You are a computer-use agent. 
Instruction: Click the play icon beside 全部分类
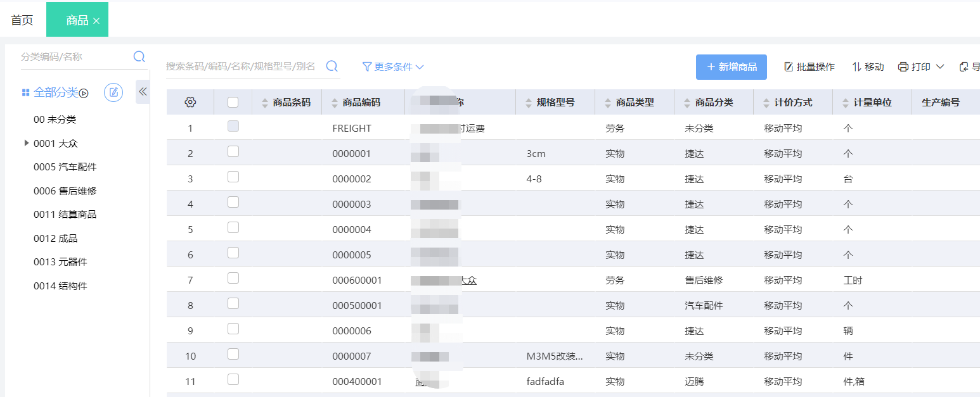84,93
